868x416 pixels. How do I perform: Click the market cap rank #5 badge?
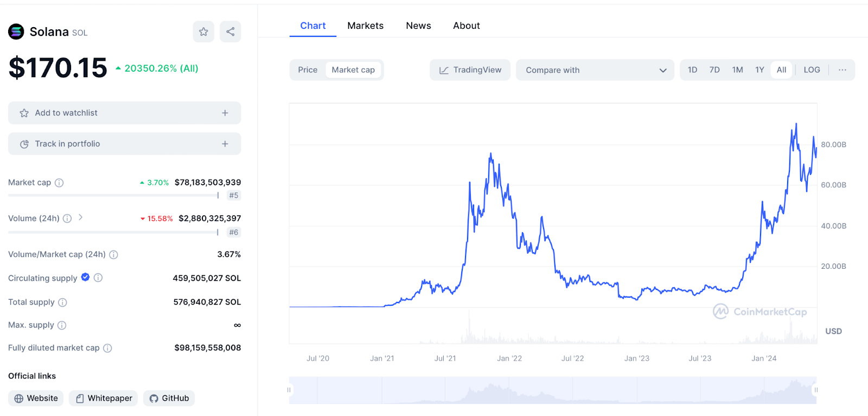coord(234,196)
